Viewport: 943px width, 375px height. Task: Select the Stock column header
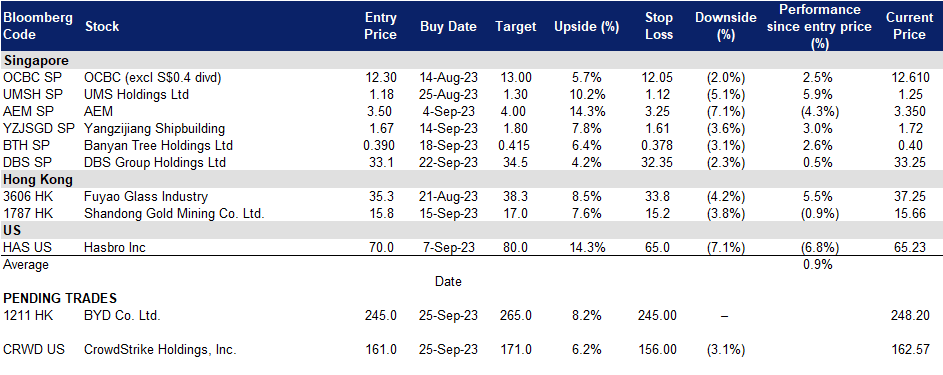coord(102,26)
